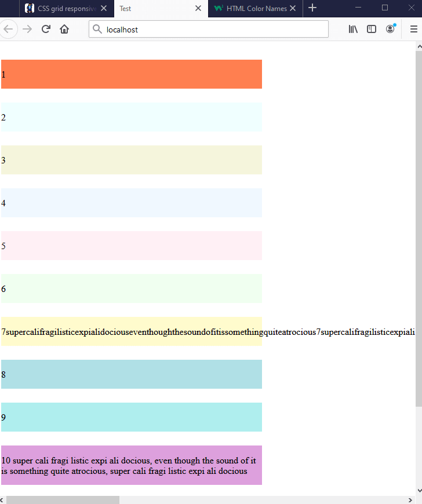Go forward to the next page

point(27,29)
